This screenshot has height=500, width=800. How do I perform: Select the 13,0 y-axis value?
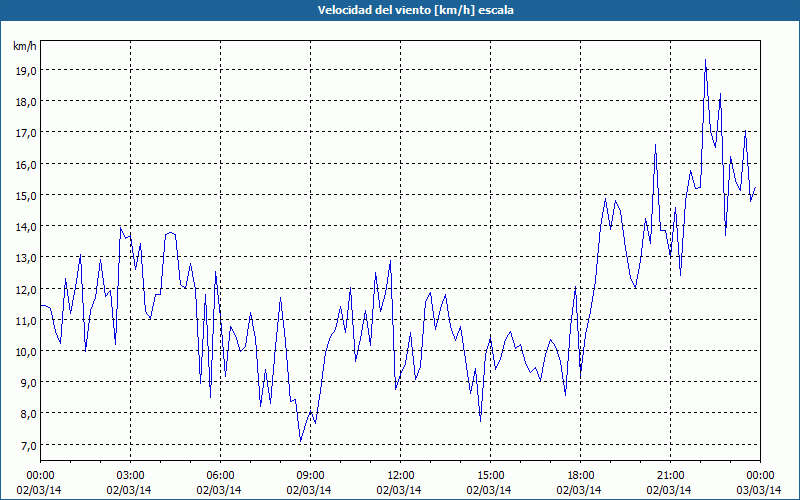pyautogui.click(x=26, y=258)
